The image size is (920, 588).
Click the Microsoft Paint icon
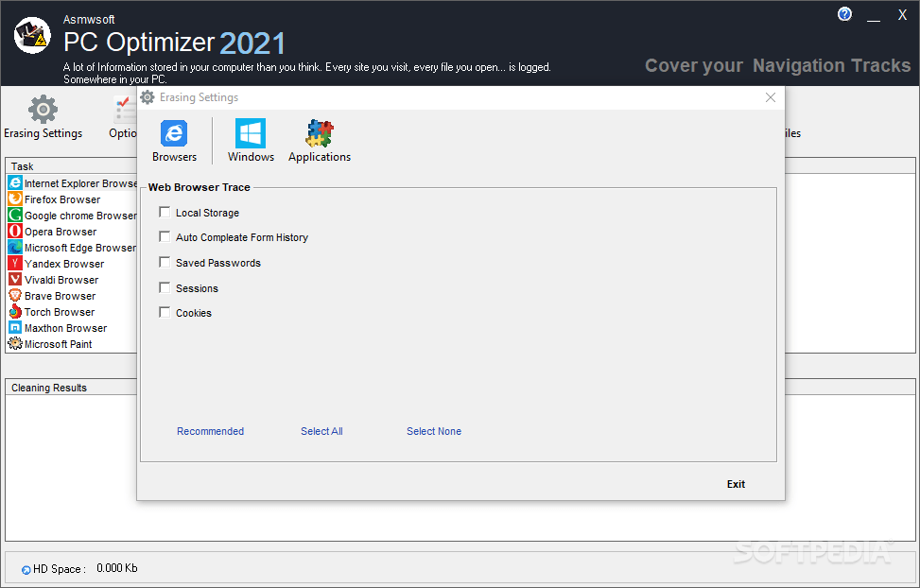pos(15,344)
